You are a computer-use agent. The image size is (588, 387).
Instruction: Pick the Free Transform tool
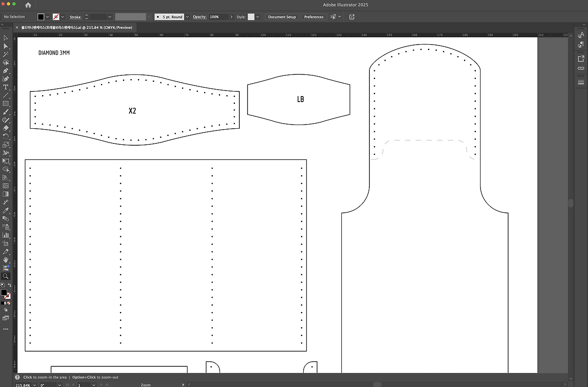[x=6, y=161]
